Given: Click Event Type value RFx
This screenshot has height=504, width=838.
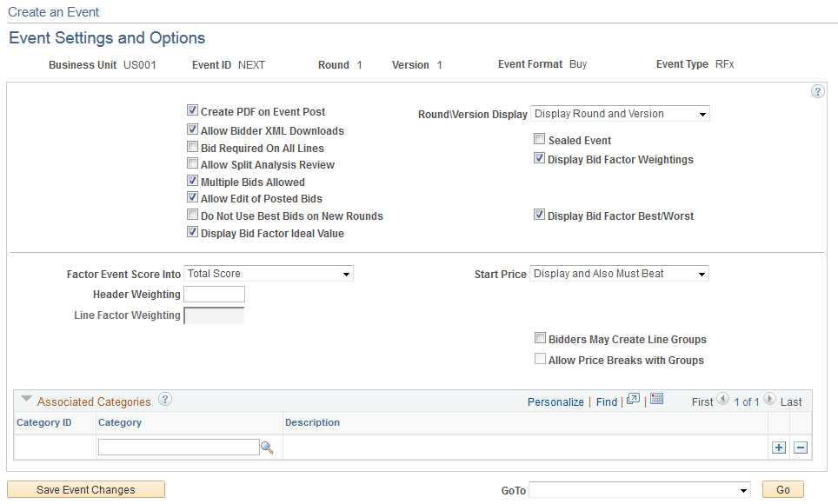Looking at the screenshot, I should point(724,64).
